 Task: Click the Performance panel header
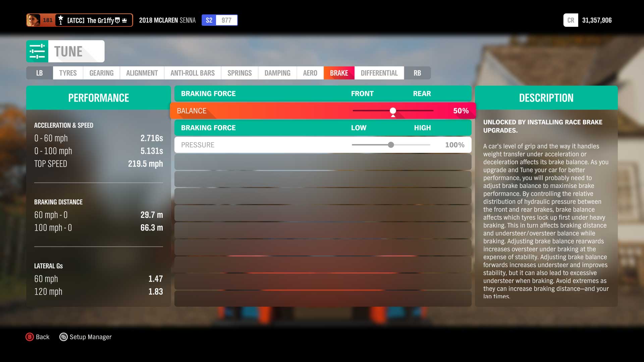point(99,98)
